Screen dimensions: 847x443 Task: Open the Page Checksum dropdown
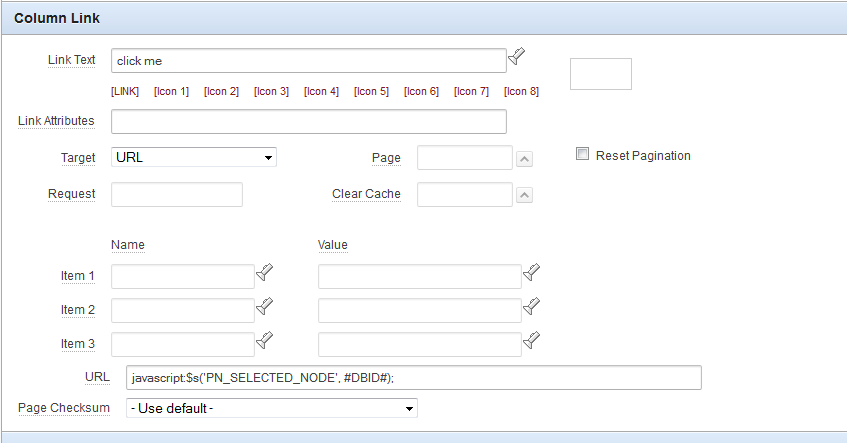272,408
